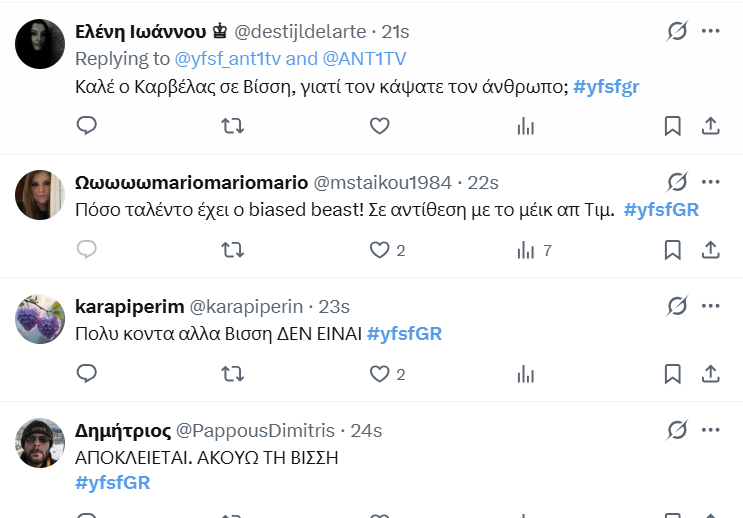Open karapiperim's profile avatar
This screenshot has height=518, width=743.
click(x=41, y=319)
